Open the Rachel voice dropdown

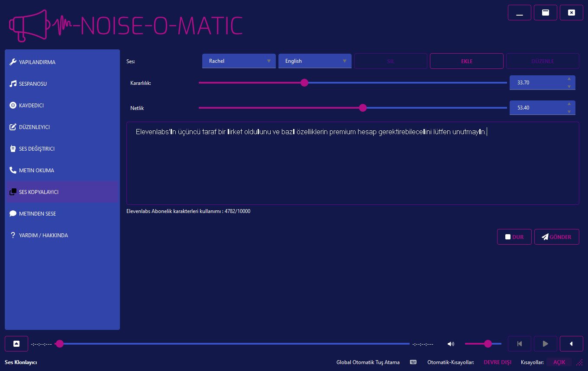tap(239, 61)
